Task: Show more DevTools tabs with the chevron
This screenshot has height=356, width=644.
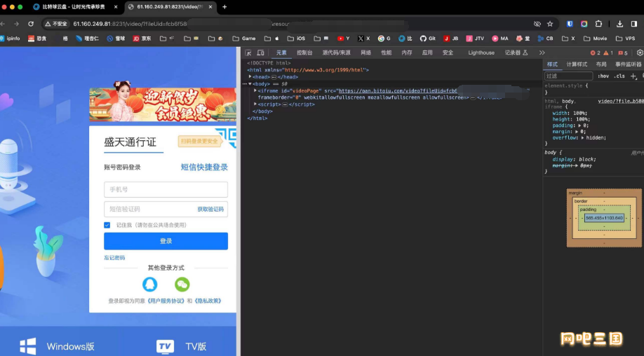Action: coord(542,53)
